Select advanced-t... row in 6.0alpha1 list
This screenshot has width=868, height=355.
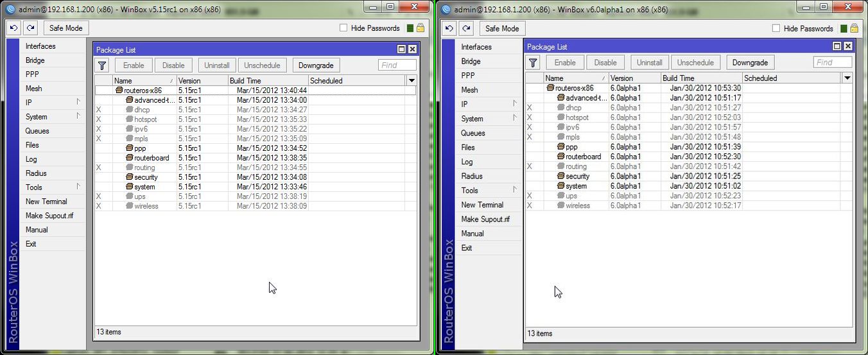point(690,98)
